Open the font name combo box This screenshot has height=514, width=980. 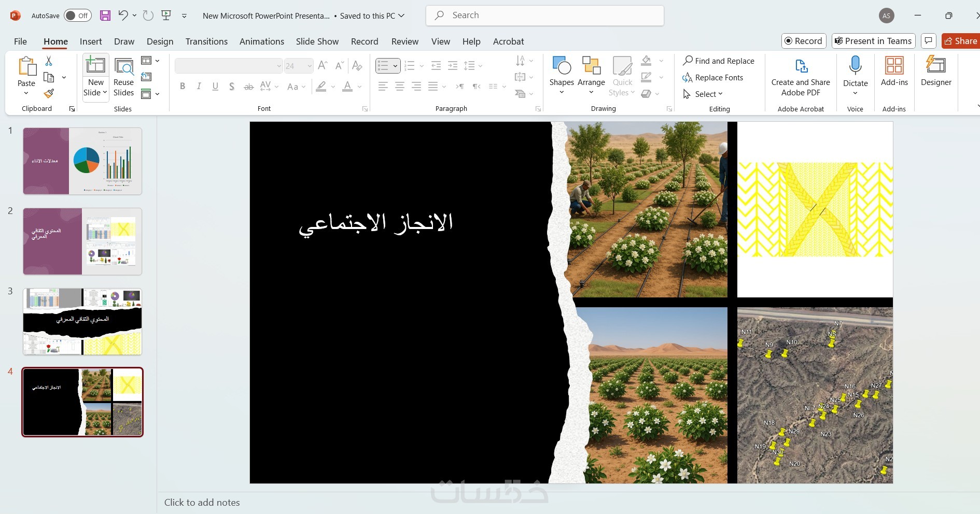coord(229,66)
